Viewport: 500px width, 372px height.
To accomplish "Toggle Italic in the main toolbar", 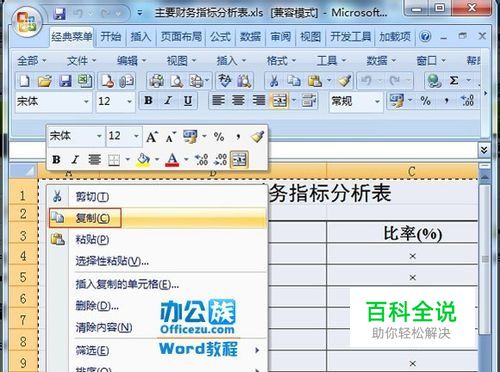I will pos(168,100).
